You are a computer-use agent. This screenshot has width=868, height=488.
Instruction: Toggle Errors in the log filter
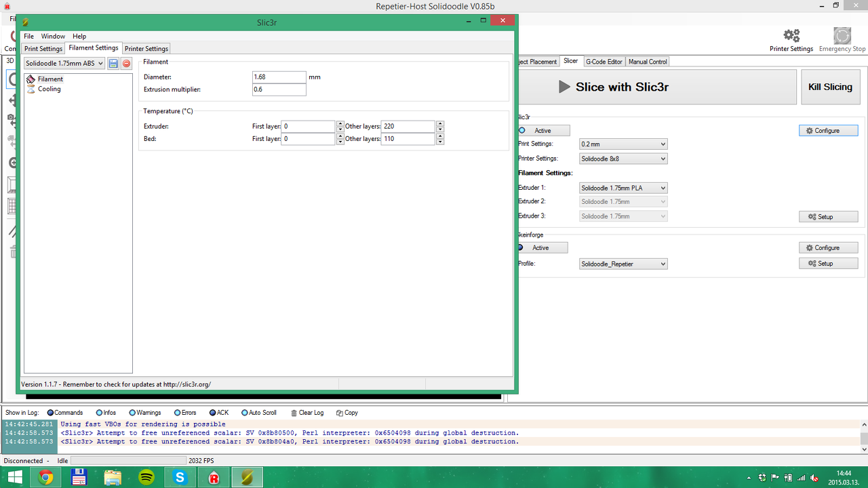[x=185, y=413]
